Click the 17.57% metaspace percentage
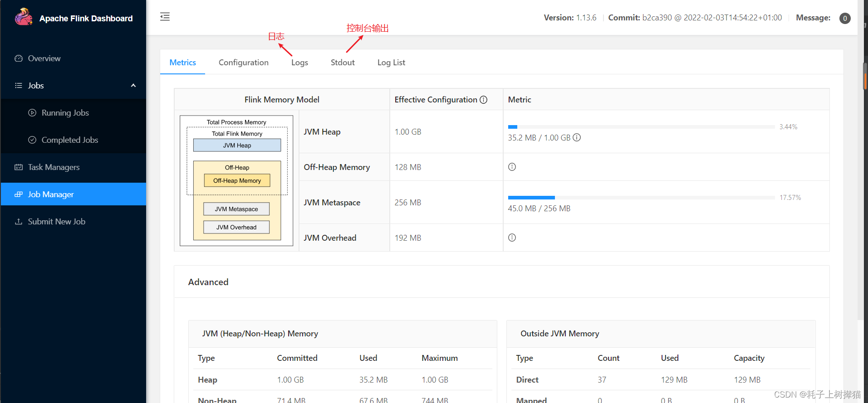Screen dimensions: 868x403 tap(790, 198)
